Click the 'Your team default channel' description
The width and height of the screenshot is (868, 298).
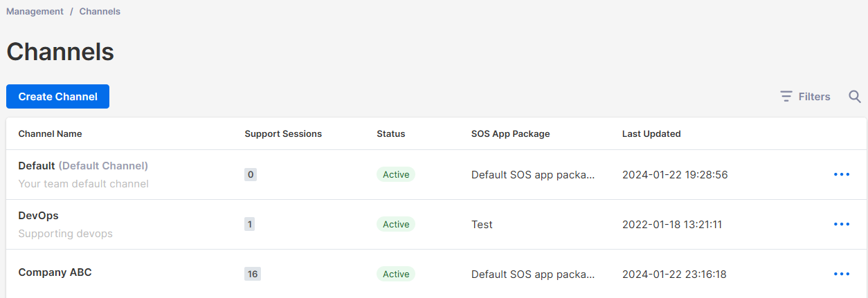click(x=83, y=184)
